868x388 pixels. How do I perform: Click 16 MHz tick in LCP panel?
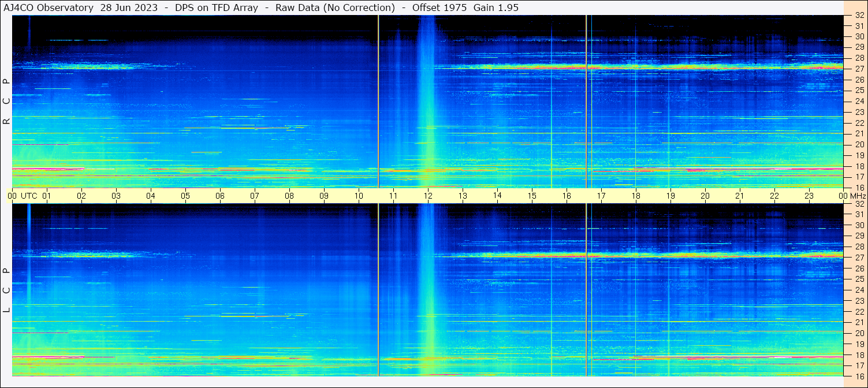point(859,376)
